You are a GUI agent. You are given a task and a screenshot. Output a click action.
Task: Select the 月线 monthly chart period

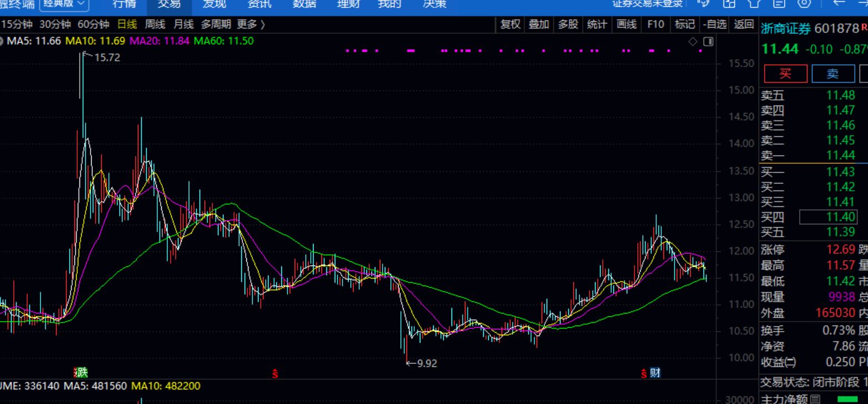pyautogui.click(x=183, y=24)
